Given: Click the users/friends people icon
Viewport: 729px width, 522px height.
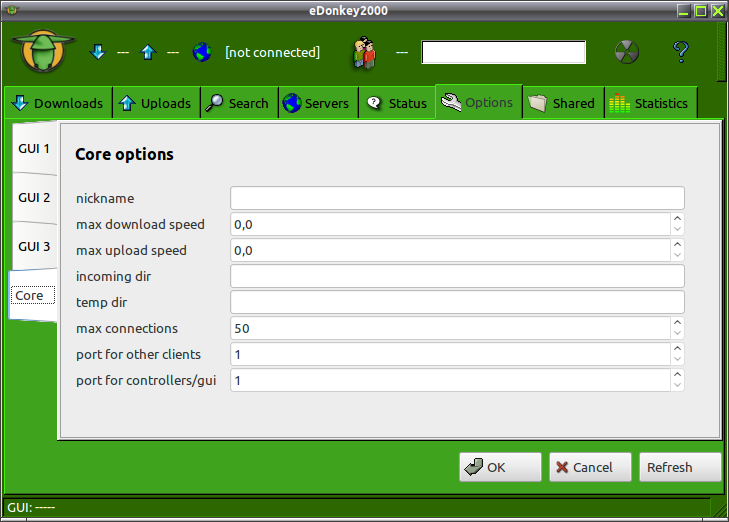Looking at the screenshot, I should (364, 52).
